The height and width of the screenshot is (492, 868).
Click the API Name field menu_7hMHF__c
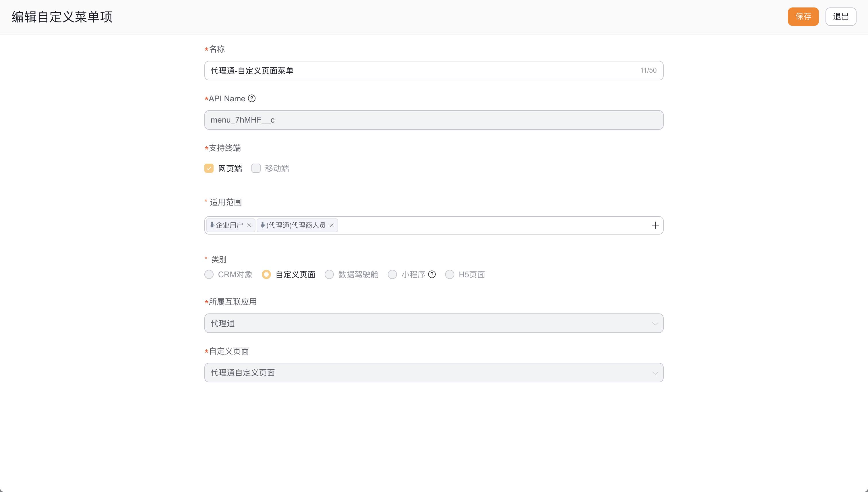434,120
